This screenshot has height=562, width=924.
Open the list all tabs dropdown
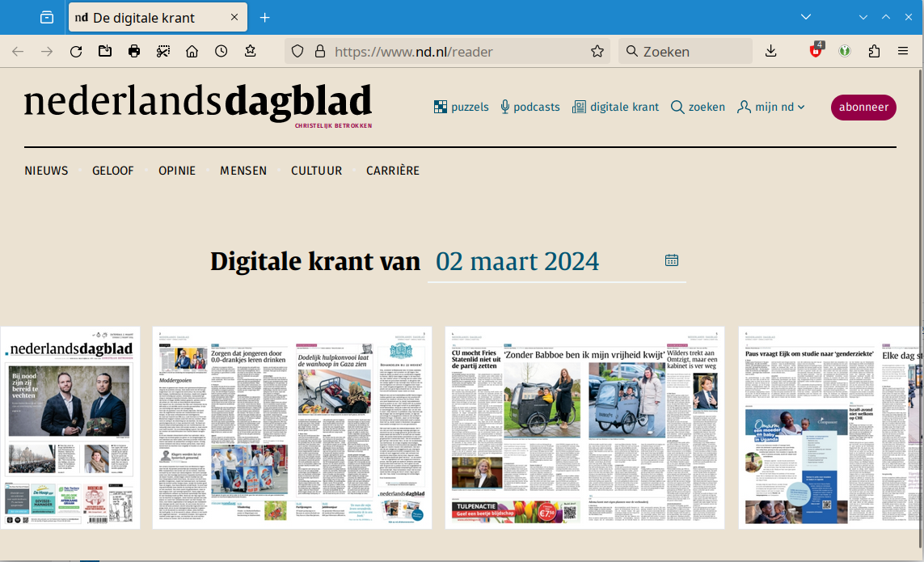pyautogui.click(x=805, y=17)
